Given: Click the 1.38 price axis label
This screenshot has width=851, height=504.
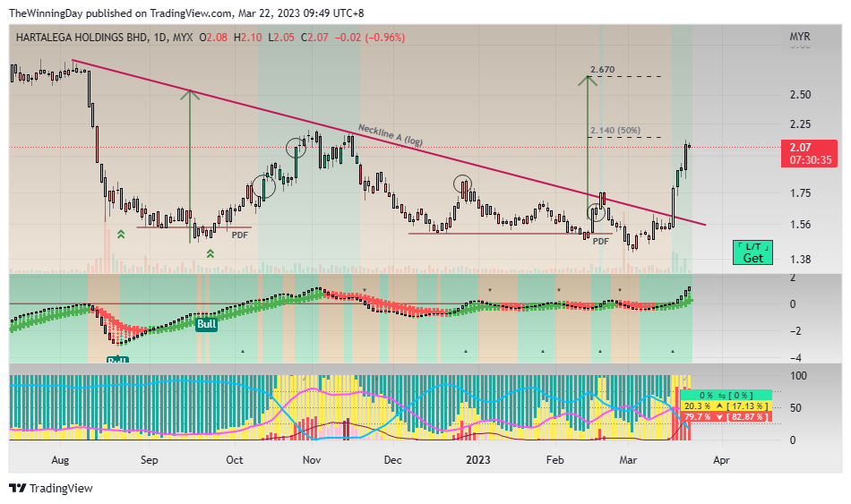Looking at the screenshot, I should (x=800, y=260).
